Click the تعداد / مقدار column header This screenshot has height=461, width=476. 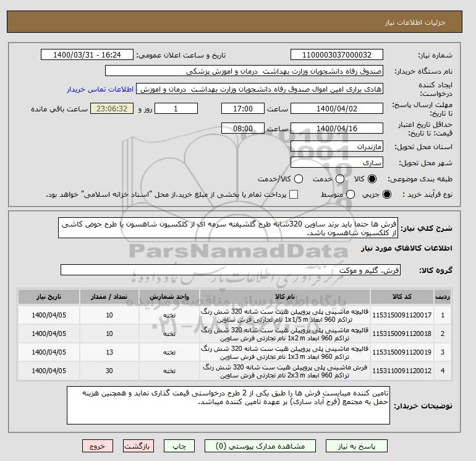(109, 296)
